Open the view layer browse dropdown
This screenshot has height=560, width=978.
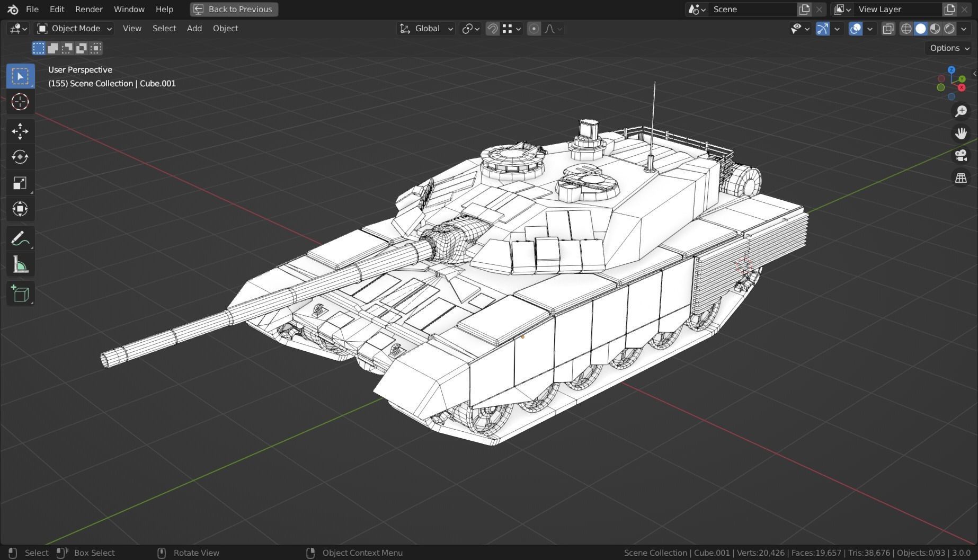842,9
